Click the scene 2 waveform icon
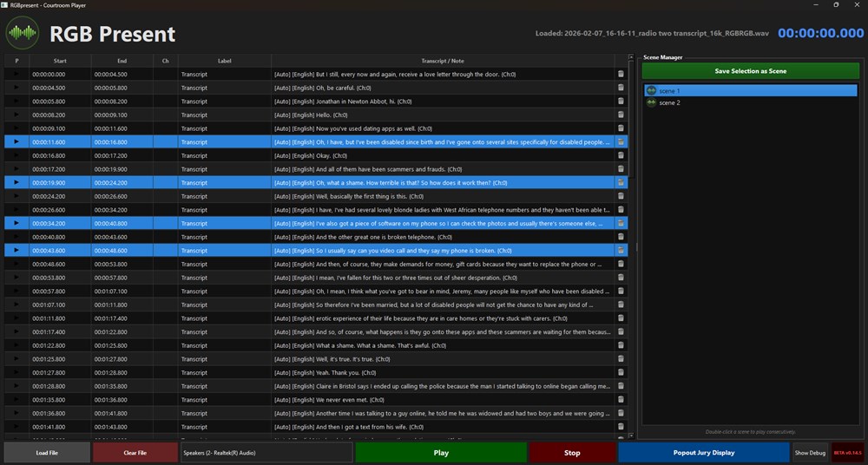 (652, 103)
